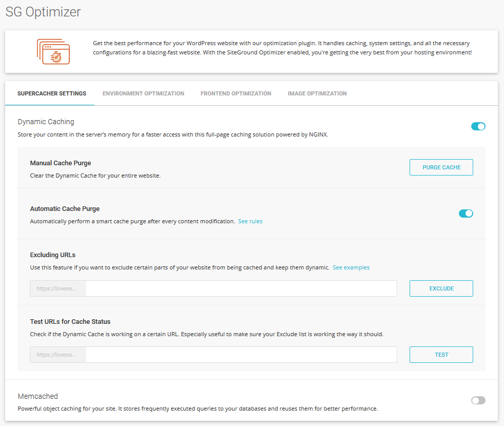This screenshot has height=426, width=504.
Task: Enable the Memcached toggle
Action: [478, 400]
